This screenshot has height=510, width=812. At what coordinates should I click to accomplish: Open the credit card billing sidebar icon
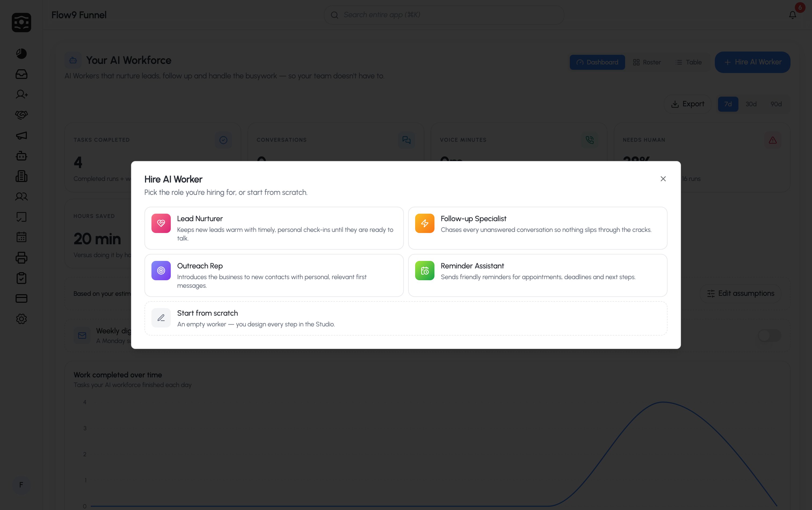coord(21,299)
